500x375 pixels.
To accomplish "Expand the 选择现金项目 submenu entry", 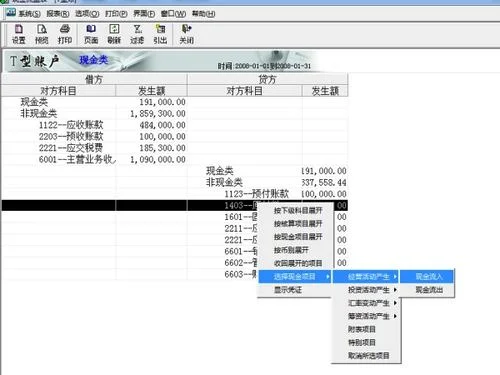I will (295, 277).
